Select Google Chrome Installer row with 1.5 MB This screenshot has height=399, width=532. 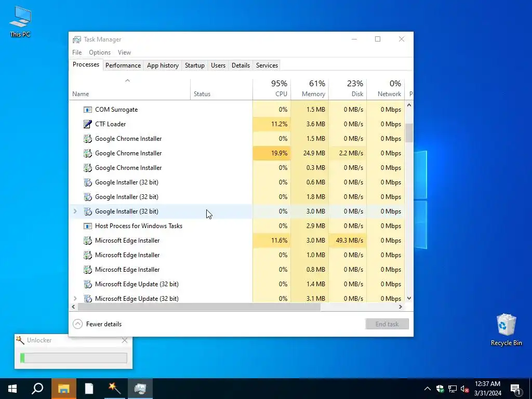[237, 139]
